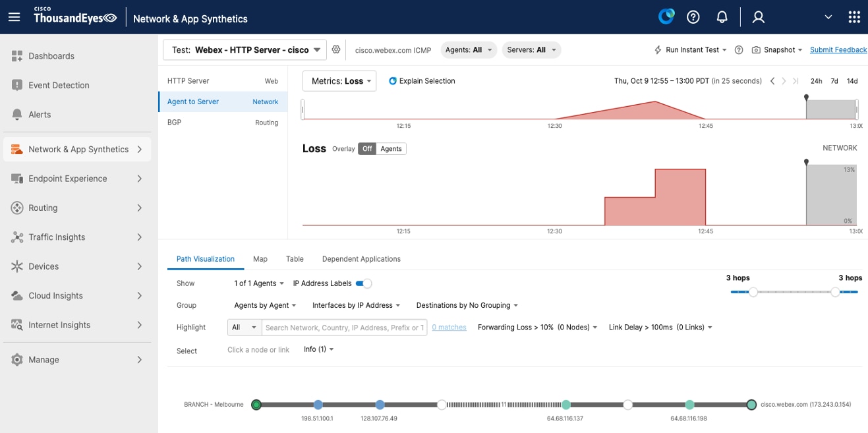Click the Snapshot camera icon
The height and width of the screenshot is (433, 868).
[756, 50]
